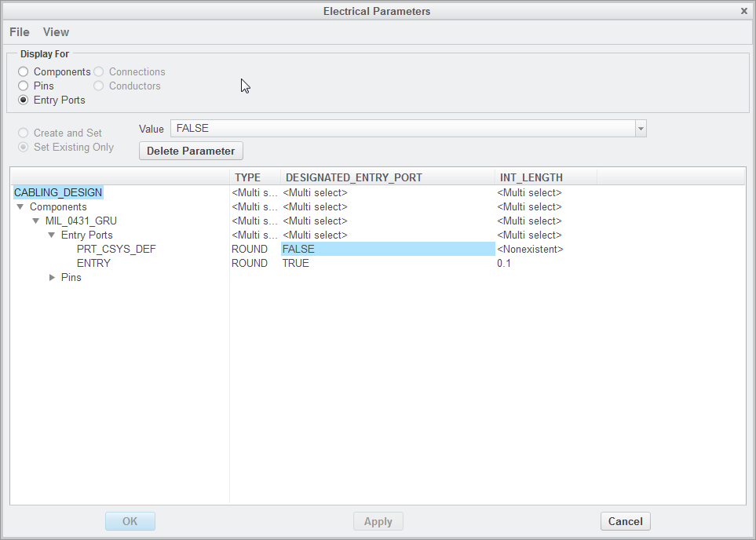Close the Electrical Parameters dialog

744,11
